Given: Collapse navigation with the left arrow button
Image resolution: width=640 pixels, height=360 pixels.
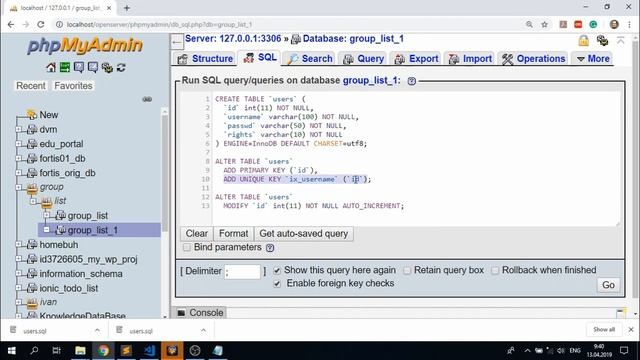Looking at the screenshot, I should click(177, 42).
